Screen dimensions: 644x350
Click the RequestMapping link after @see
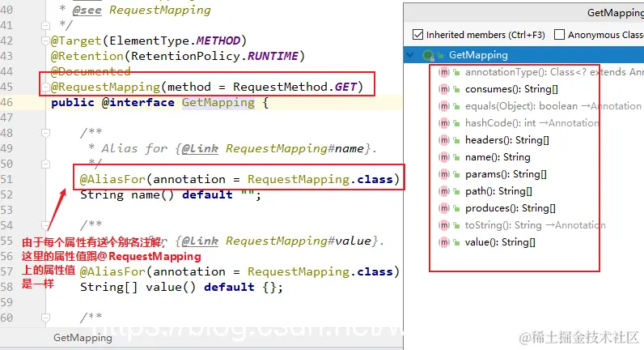(160, 11)
